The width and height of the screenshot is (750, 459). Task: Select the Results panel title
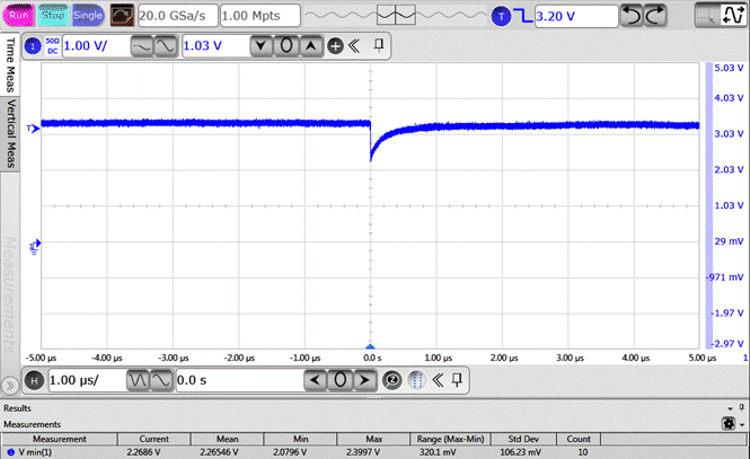tap(17, 408)
